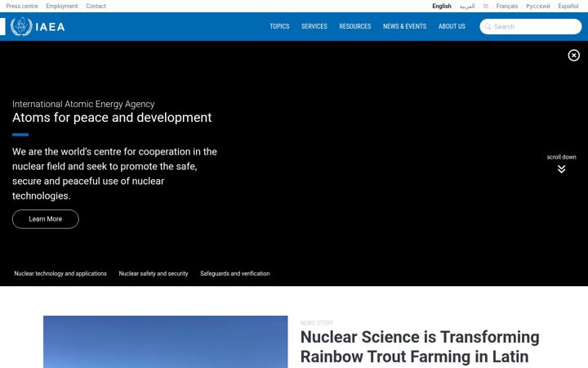Click the IAEA logo emblem
588x368 pixels.
tap(21, 26)
